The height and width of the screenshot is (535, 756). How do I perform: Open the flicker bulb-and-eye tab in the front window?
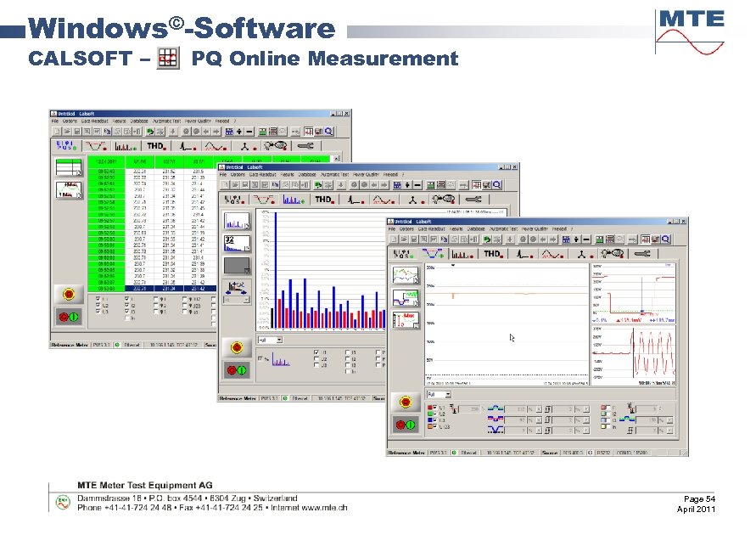pyautogui.click(x=612, y=253)
